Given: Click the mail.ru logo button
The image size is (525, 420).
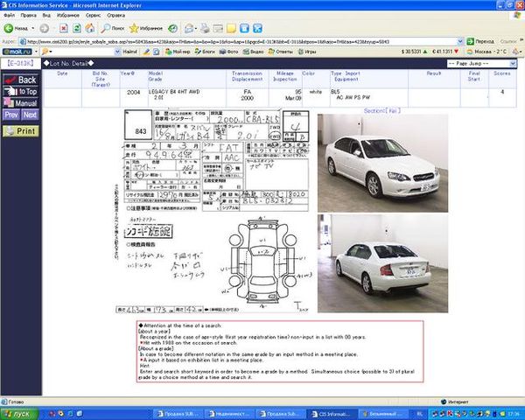Looking at the screenshot, I should point(17,52).
